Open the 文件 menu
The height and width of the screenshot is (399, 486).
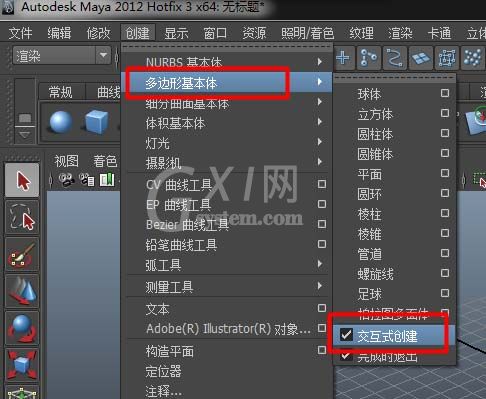[20, 33]
